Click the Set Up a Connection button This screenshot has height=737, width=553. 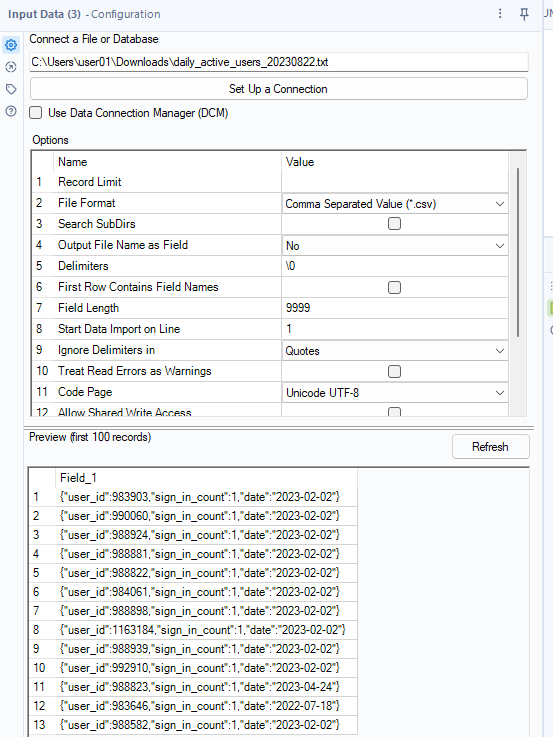click(x=279, y=89)
